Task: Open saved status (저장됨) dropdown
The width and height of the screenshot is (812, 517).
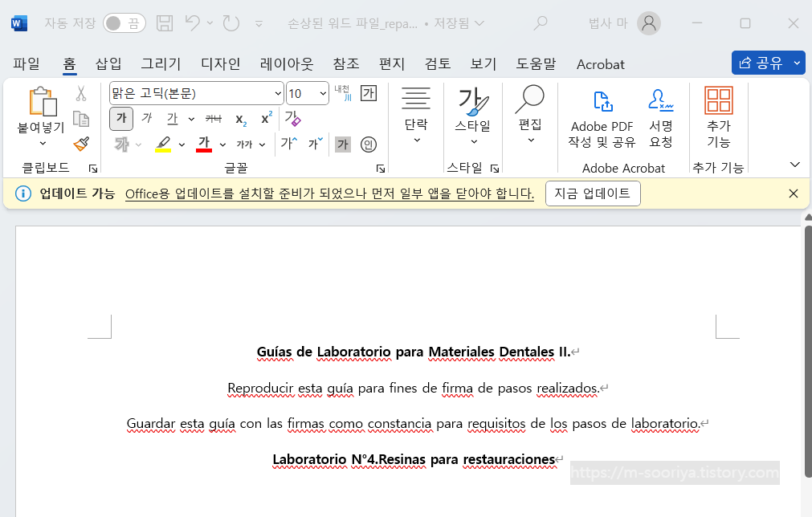Action: tap(459, 23)
